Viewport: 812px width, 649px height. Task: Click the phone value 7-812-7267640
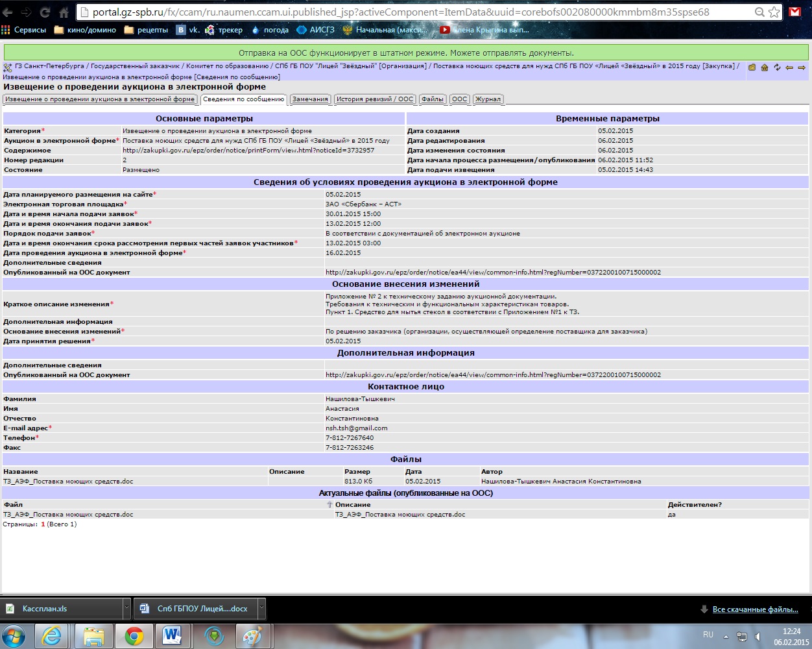350,438
